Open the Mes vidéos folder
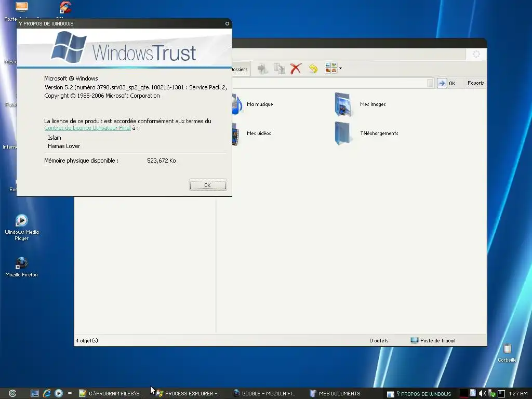Screen dimensions: 532x399 (252, 134)
